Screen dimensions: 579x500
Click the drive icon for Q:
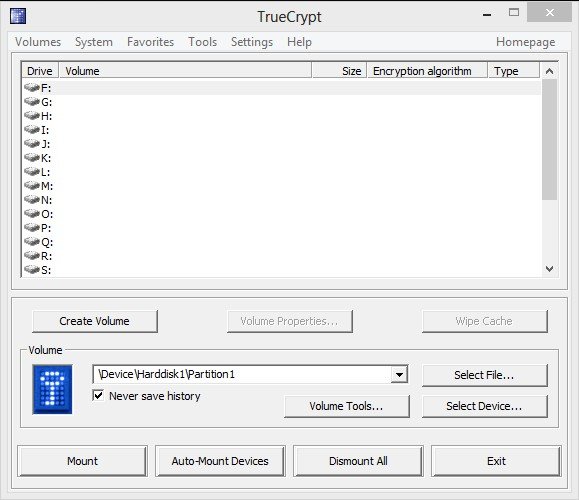pos(32,242)
